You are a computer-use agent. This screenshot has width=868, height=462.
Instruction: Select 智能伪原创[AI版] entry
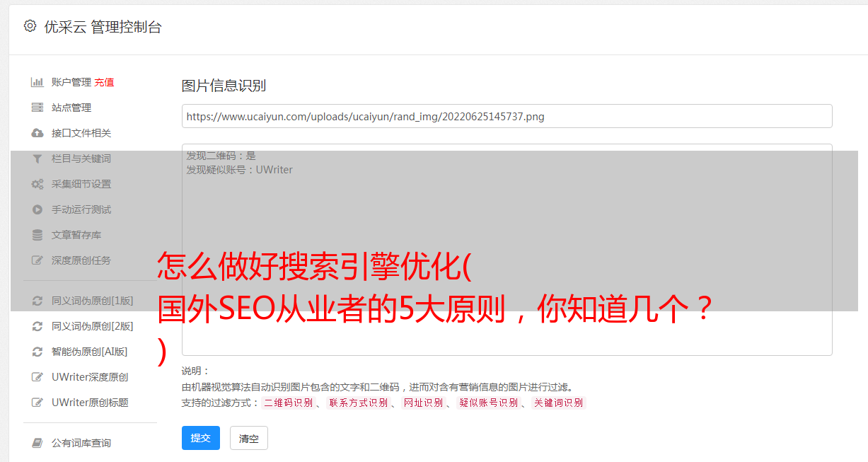(90, 352)
